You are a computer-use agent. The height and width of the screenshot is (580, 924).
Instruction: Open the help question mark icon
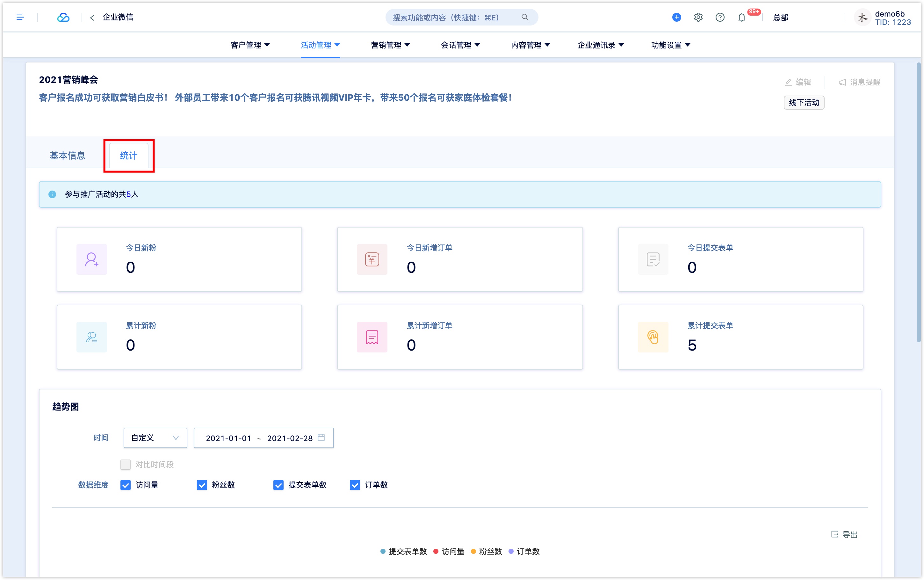pyautogui.click(x=720, y=17)
